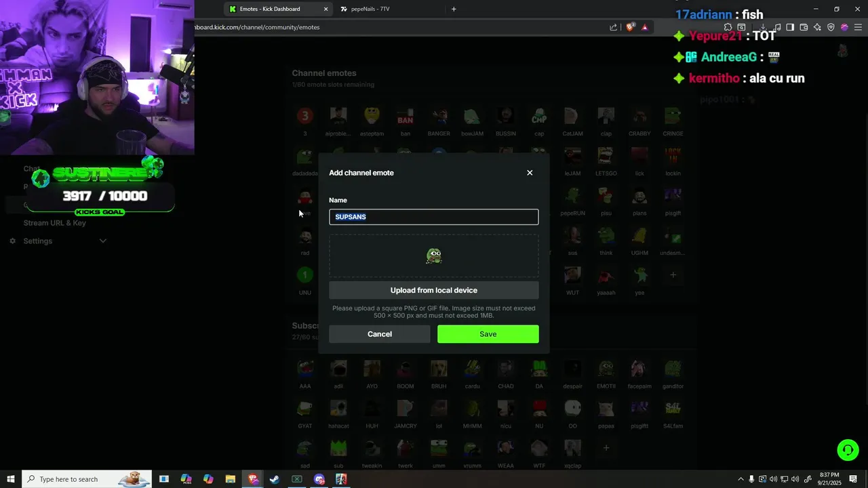Open the Leo AI sparkle icon

(817, 27)
